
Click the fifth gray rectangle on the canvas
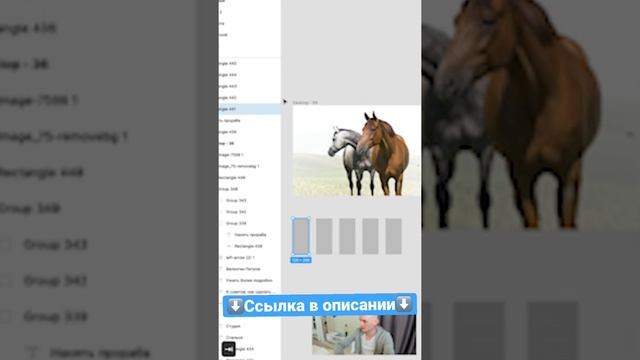pyautogui.click(x=393, y=236)
